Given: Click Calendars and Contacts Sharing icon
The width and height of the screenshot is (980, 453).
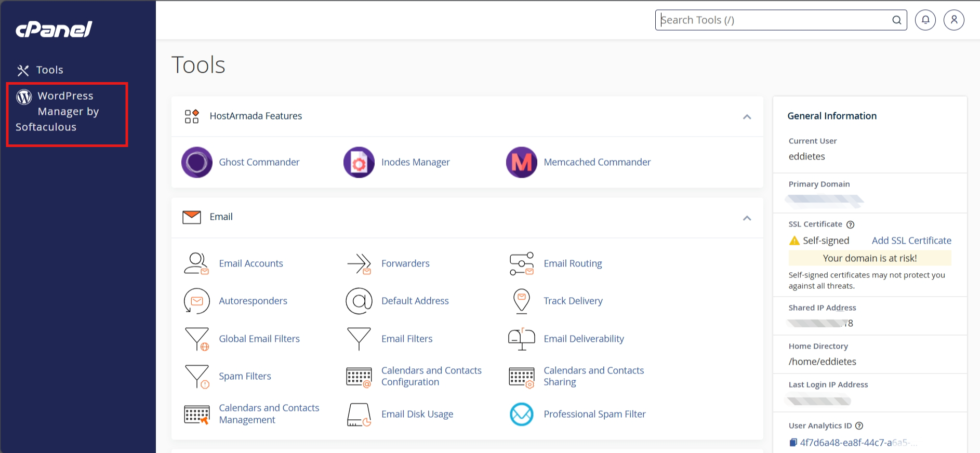Looking at the screenshot, I should tap(522, 377).
